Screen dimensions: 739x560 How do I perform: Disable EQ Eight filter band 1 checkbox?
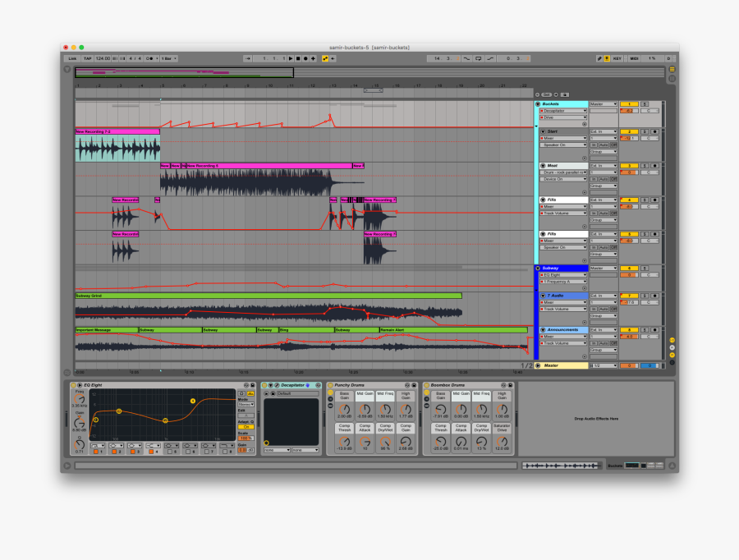pos(96,452)
